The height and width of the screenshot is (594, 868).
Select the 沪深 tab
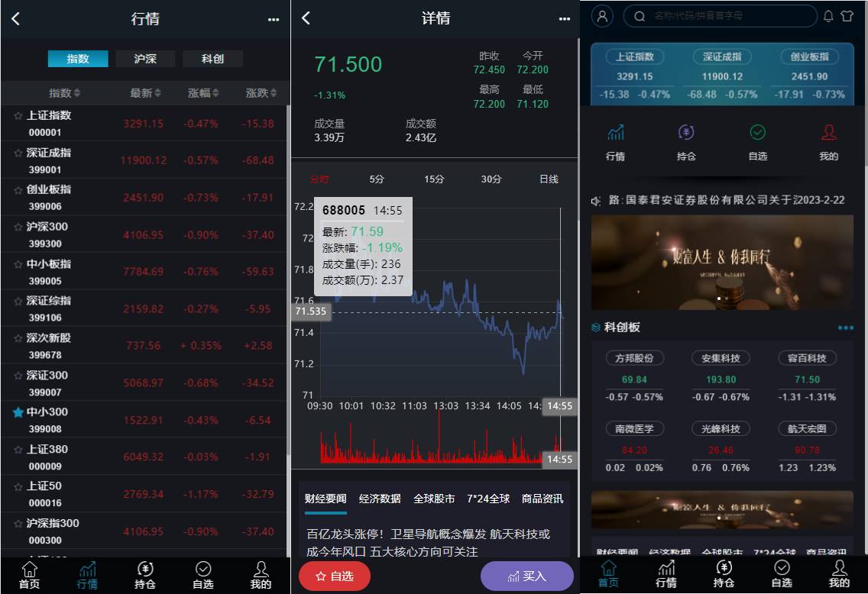coord(146,59)
